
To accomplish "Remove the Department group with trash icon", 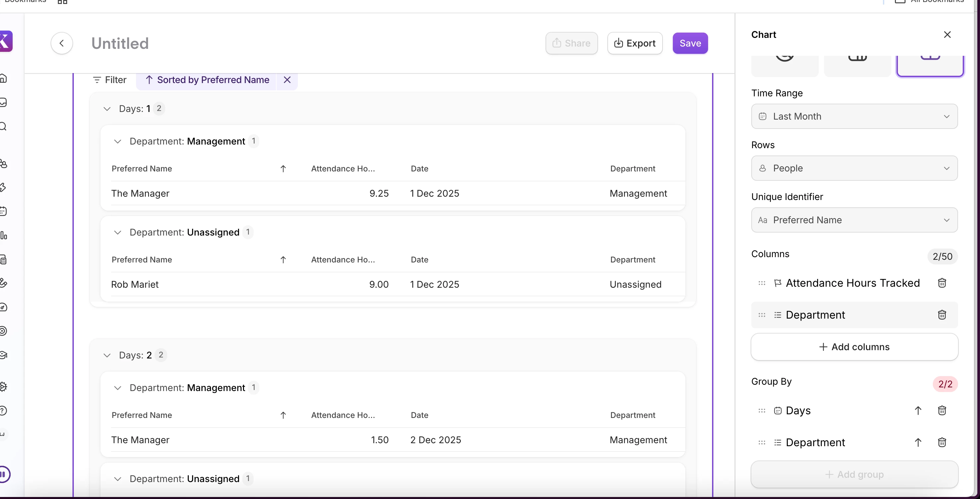I will [x=941, y=442].
